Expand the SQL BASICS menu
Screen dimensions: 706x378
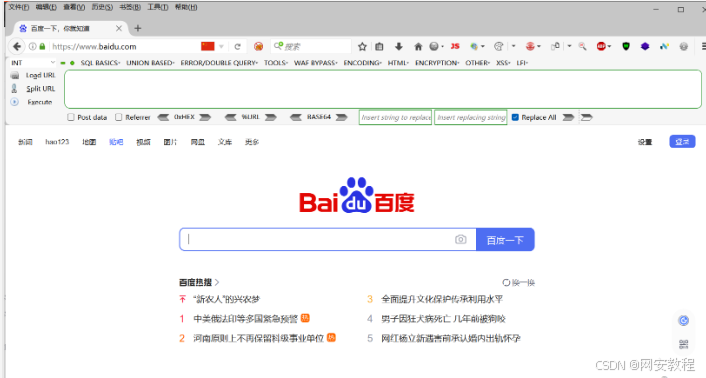tap(100, 63)
